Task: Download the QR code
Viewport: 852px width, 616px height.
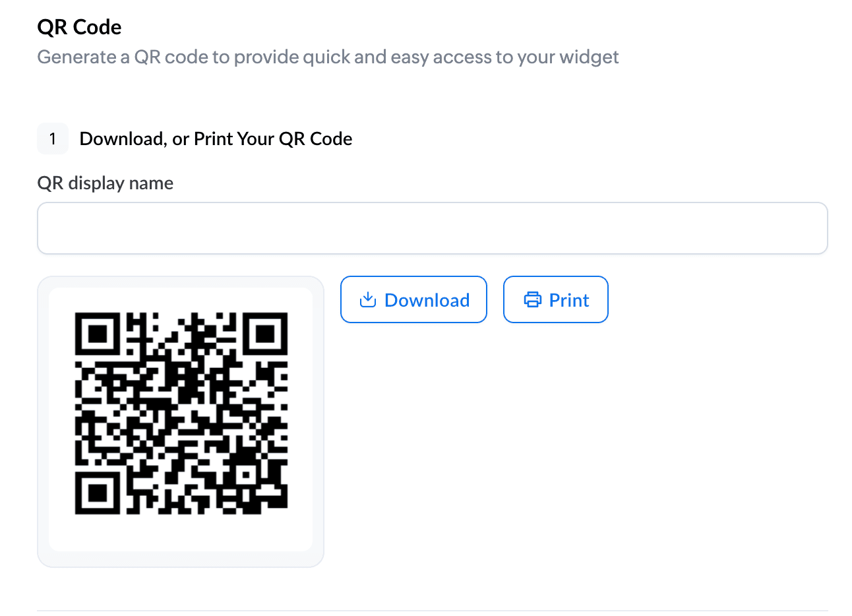Action: pyautogui.click(x=413, y=299)
